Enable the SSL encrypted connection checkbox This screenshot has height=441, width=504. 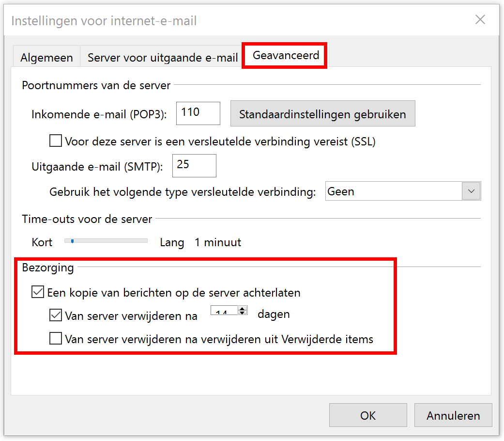[x=56, y=142]
